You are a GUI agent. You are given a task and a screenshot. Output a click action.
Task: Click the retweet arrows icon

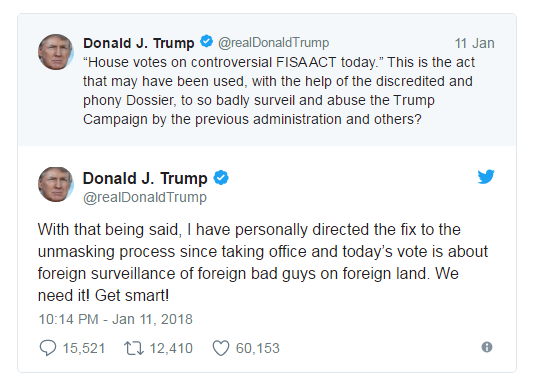click(134, 348)
